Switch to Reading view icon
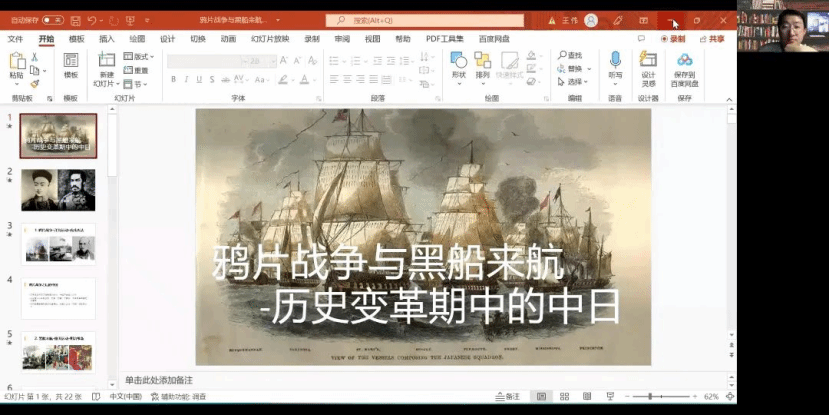 tap(587, 396)
